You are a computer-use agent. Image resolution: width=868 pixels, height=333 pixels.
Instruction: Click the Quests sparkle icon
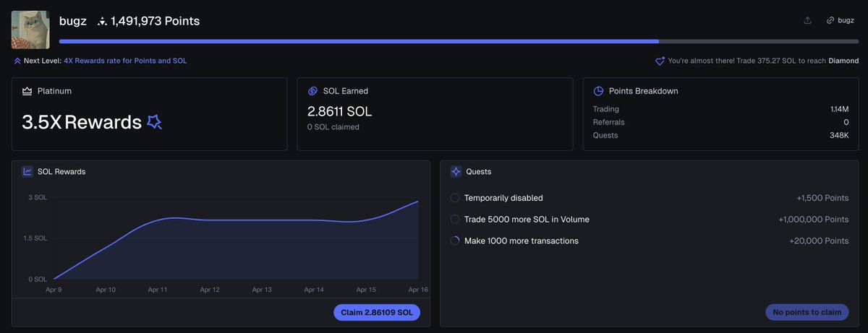click(456, 172)
